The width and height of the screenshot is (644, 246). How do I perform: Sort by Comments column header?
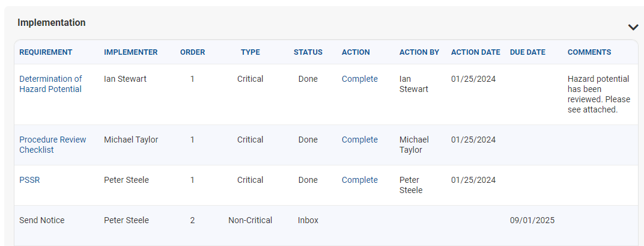tap(589, 52)
